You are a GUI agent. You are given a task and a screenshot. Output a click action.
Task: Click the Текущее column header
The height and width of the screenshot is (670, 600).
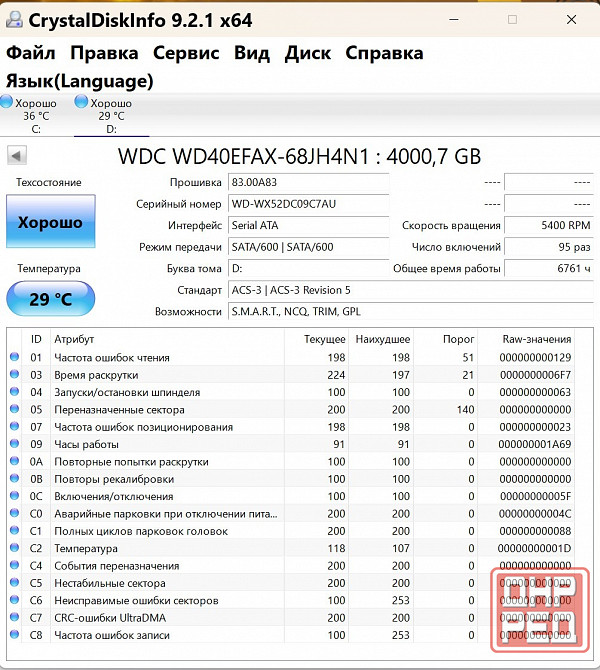pos(317,339)
